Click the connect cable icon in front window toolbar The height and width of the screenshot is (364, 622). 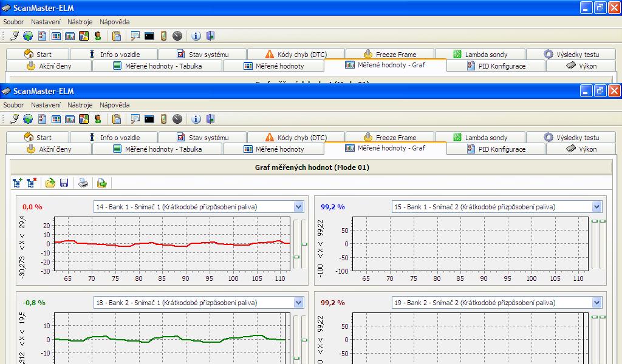pos(15,119)
